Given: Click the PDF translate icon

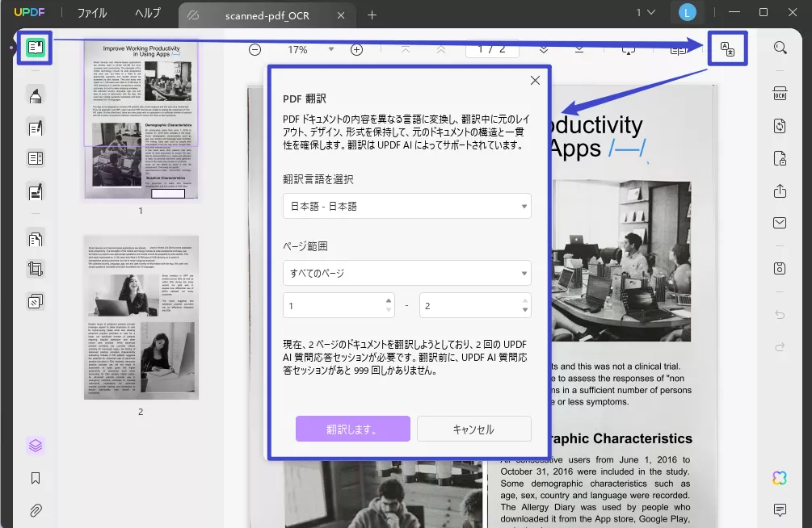Looking at the screenshot, I should 727,49.
